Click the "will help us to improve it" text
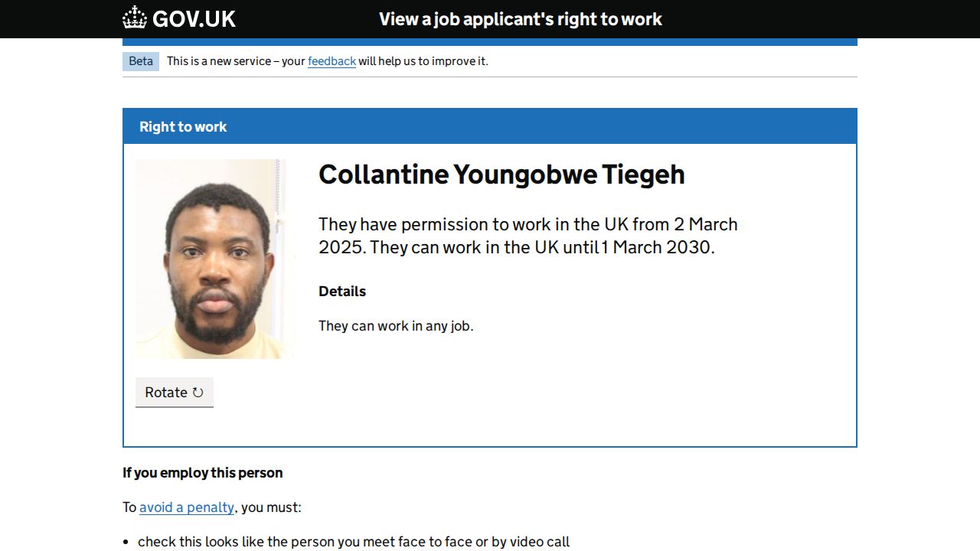Screen dimensions: 980x551 [x=423, y=61]
